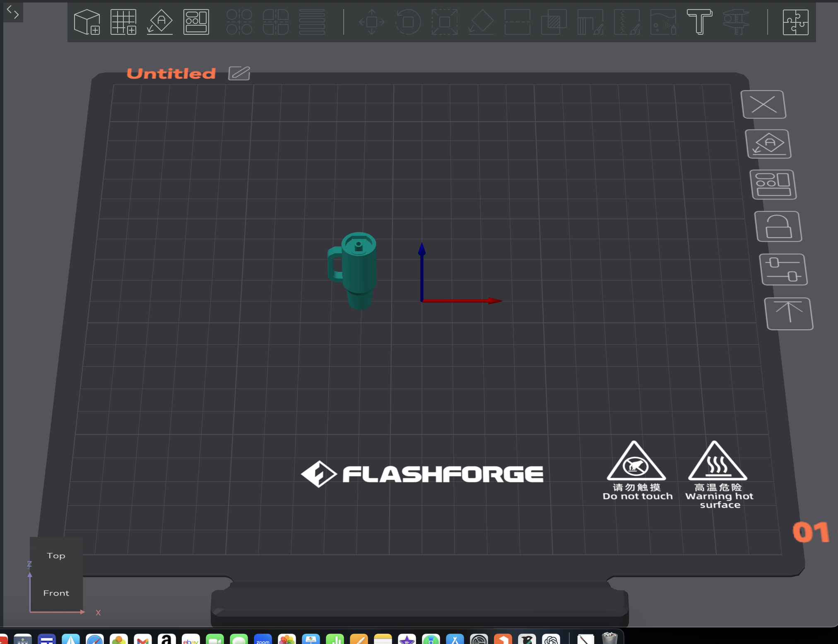Select the Cut tool

(x=518, y=22)
